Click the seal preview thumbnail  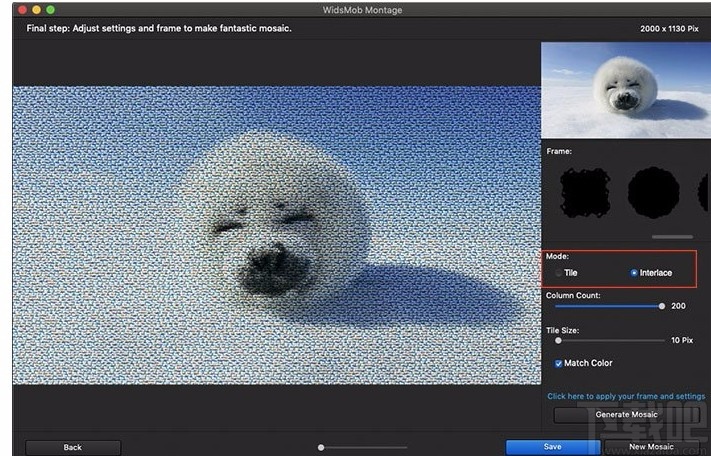(x=625, y=91)
